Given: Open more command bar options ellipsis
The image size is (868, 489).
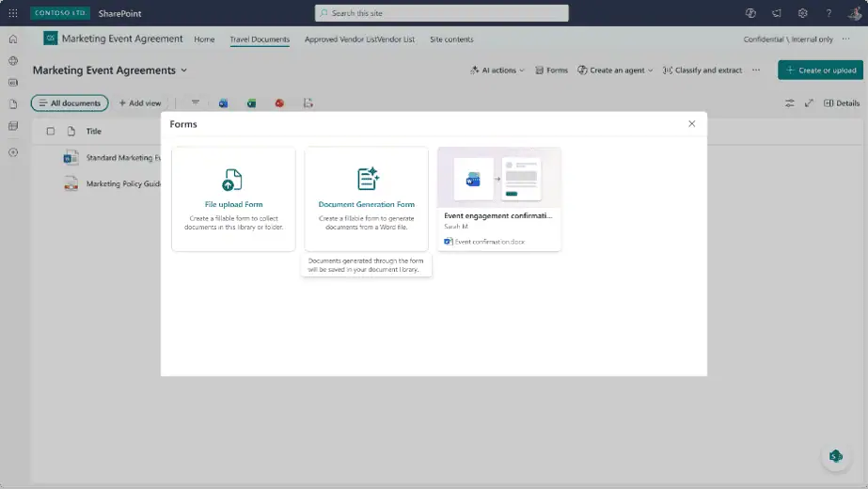Looking at the screenshot, I should (756, 71).
